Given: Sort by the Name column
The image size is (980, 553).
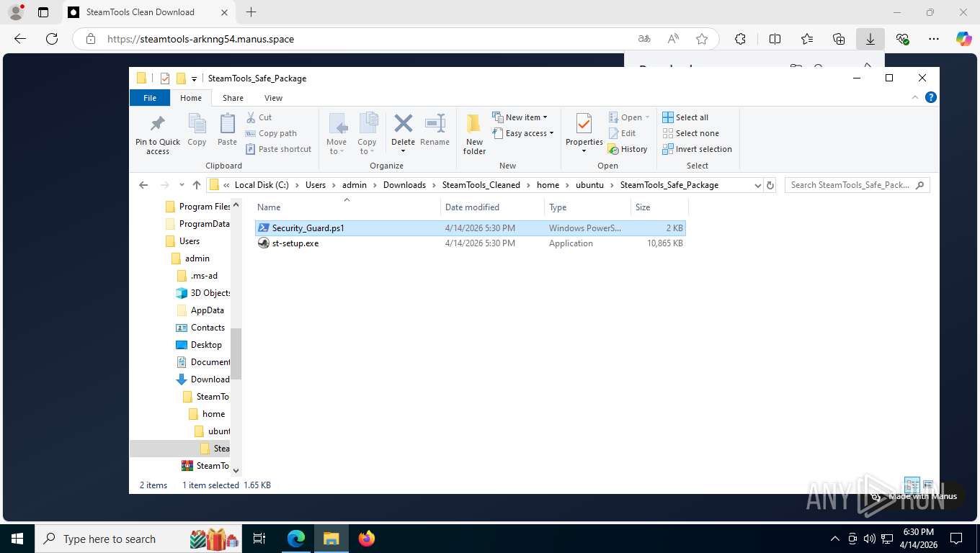Looking at the screenshot, I should pos(347,207).
